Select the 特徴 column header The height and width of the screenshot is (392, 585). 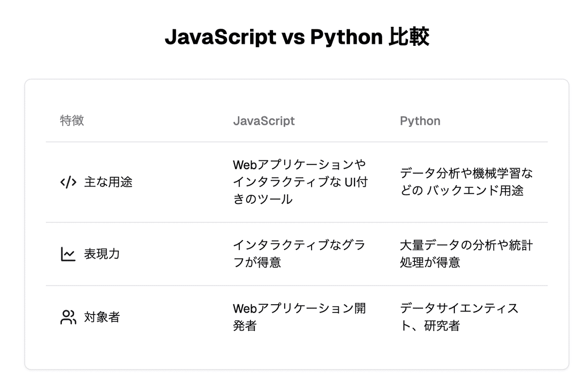tap(72, 121)
